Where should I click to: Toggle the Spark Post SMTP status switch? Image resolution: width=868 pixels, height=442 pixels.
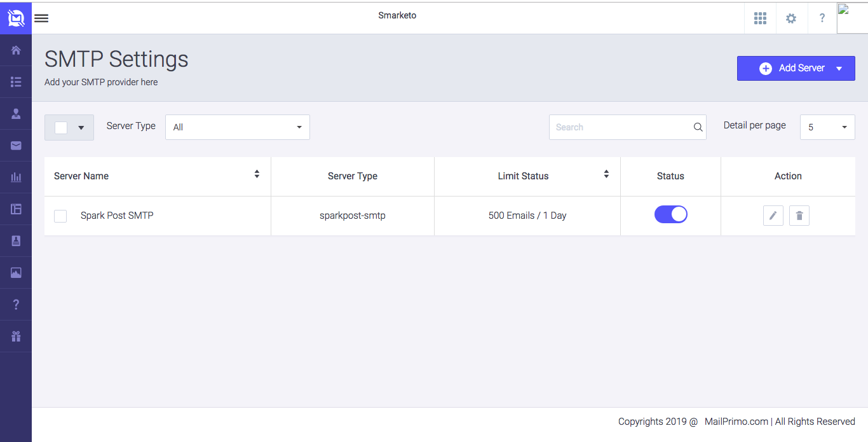(671, 214)
